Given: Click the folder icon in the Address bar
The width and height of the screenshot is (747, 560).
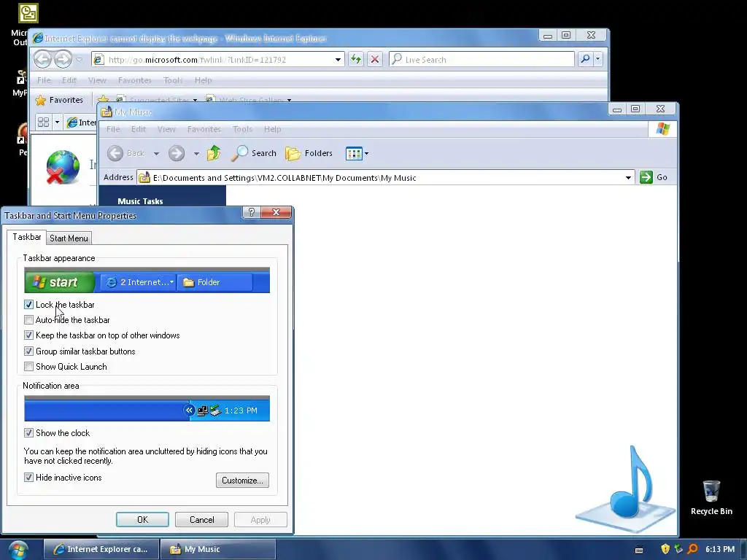Looking at the screenshot, I should [x=144, y=178].
